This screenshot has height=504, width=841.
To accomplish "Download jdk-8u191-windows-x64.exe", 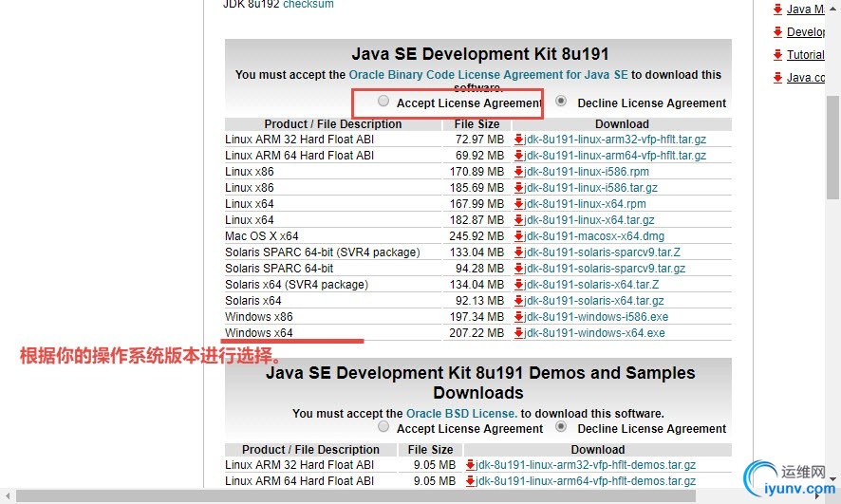I will 594,333.
